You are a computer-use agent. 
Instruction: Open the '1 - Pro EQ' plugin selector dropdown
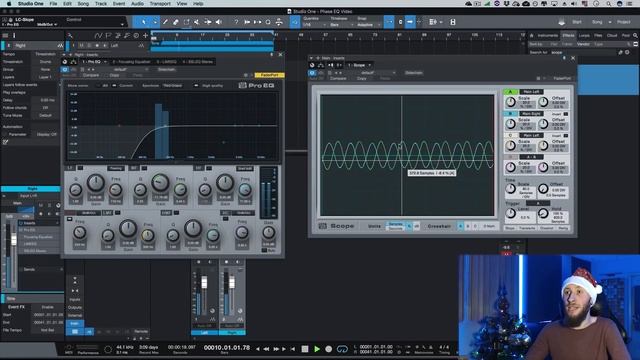[94, 62]
